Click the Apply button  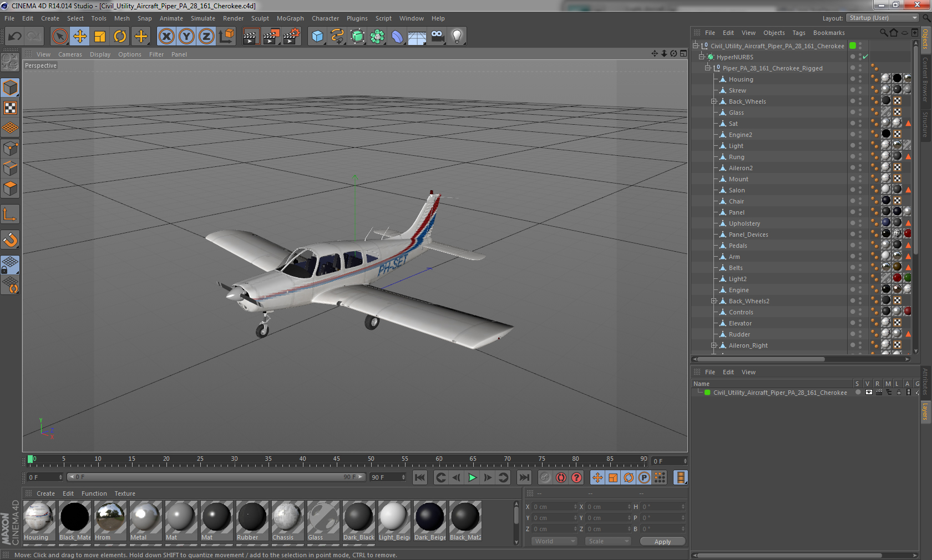[662, 542]
